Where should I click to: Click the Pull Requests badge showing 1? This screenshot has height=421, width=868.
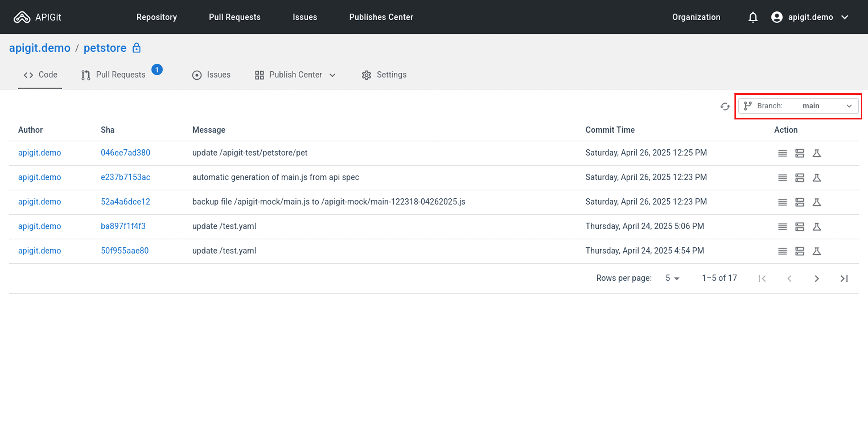pos(157,70)
